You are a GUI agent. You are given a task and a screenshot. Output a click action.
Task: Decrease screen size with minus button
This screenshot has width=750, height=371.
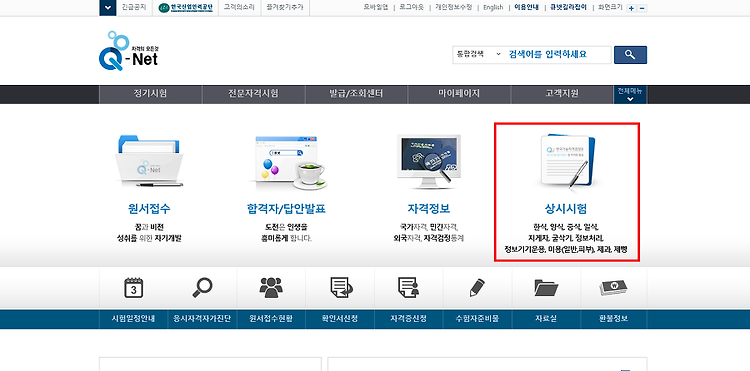pyautogui.click(x=642, y=8)
